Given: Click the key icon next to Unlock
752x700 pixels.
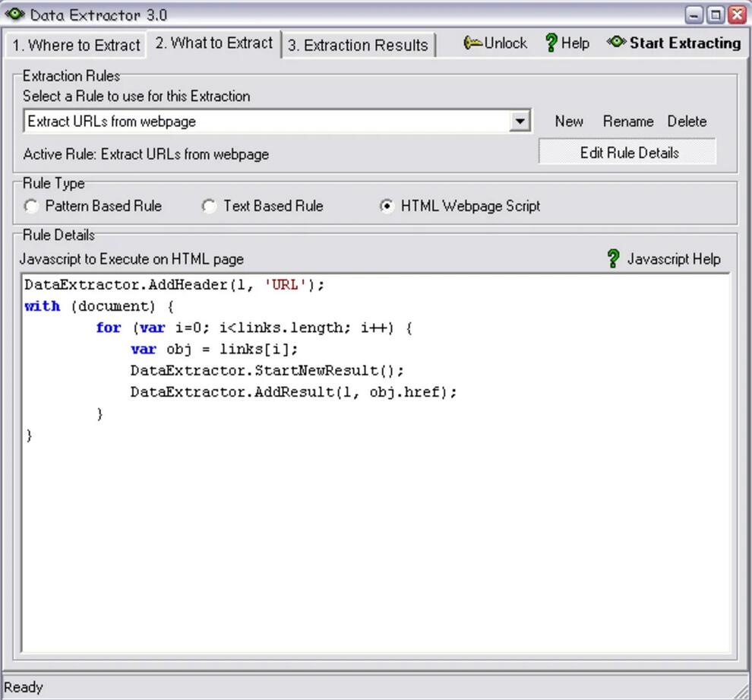Looking at the screenshot, I should pos(473,43).
